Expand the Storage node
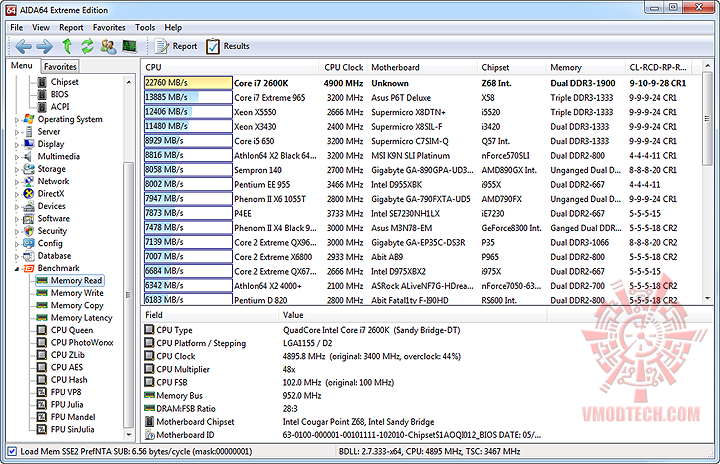 pyautogui.click(x=17, y=170)
